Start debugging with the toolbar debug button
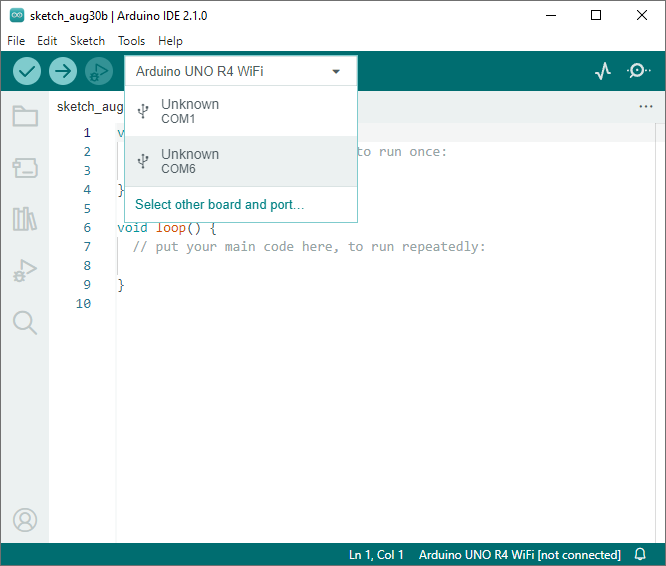666x566 pixels. (x=99, y=71)
